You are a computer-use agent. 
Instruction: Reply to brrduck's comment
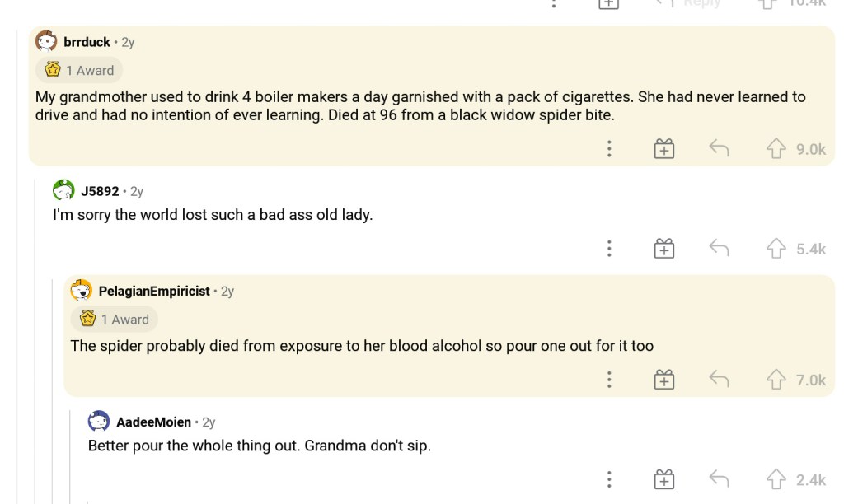[x=719, y=149]
